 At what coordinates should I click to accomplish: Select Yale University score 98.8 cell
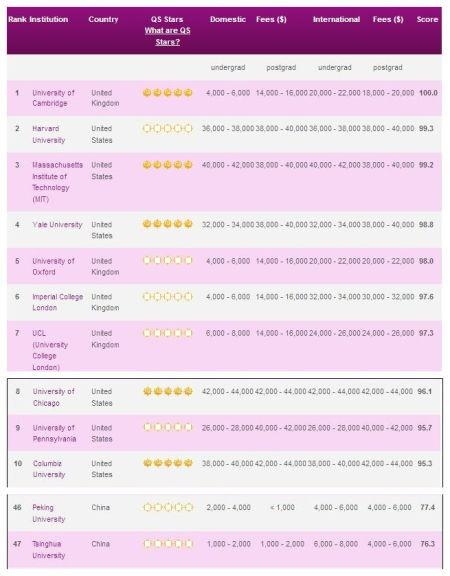(426, 224)
